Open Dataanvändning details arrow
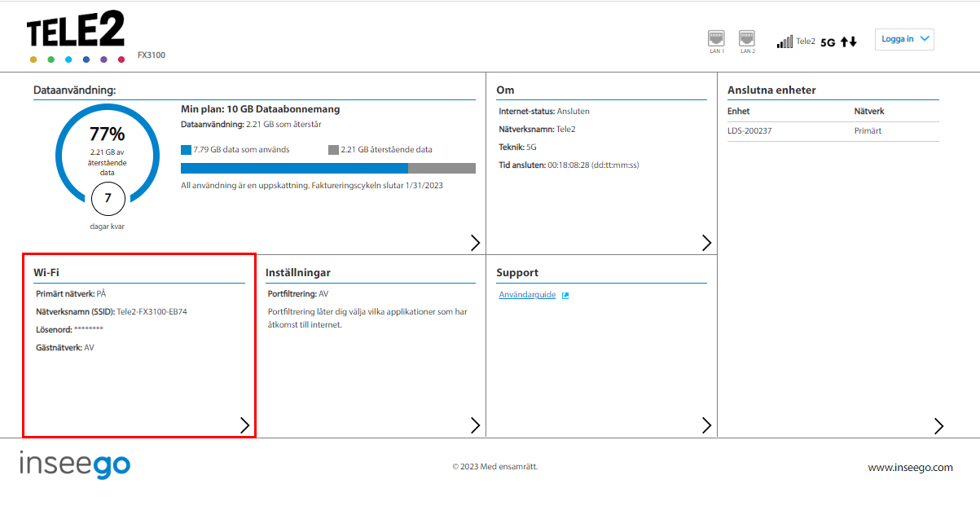The image size is (980, 515). (x=475, y=242)
